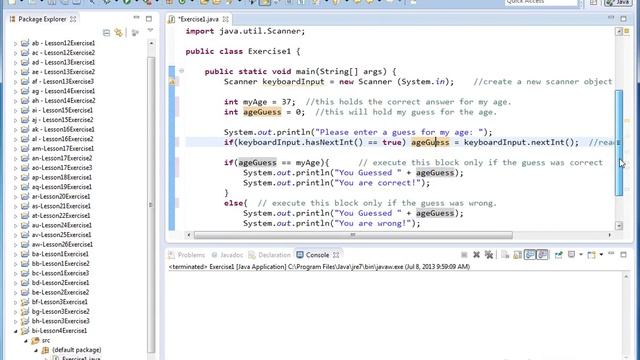
Task: Remove all terminated launches
Action: 489,255
